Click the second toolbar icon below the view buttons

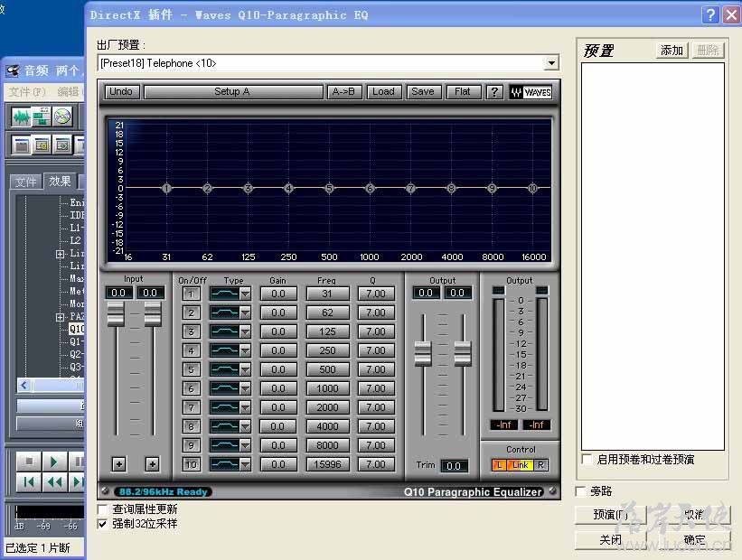click(42, 145)
